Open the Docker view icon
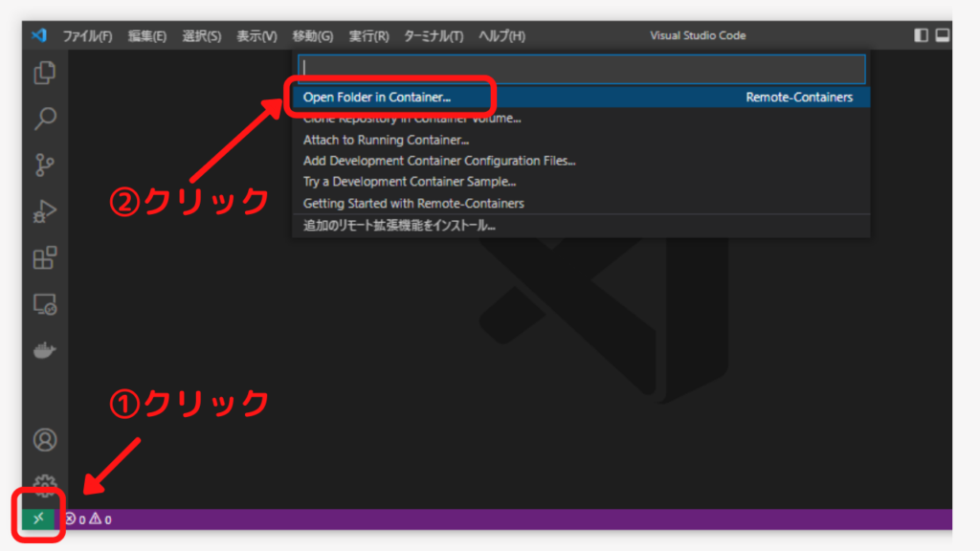This screenshot has width=980, height=551. click(44, 350)
